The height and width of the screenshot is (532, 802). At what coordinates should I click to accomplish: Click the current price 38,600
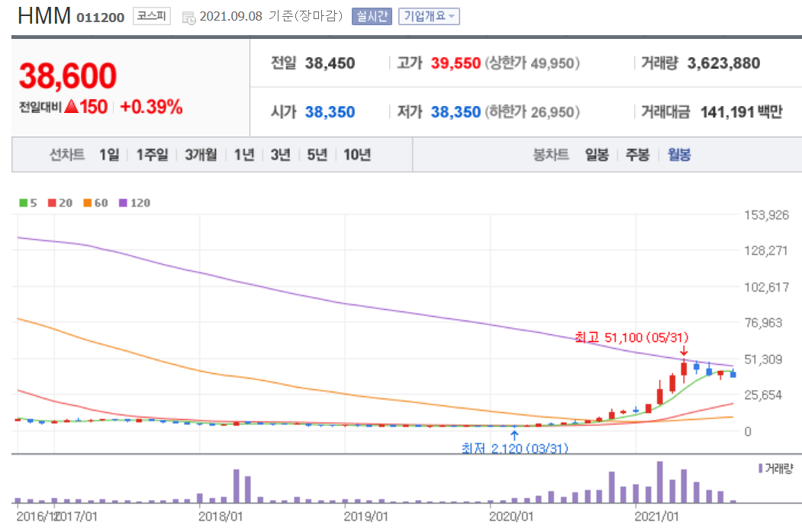click(67, 76)
